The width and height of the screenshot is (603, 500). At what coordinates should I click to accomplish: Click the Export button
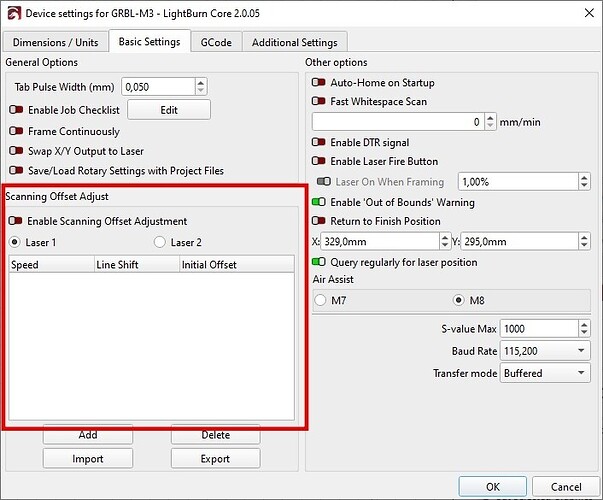point(216,458)
